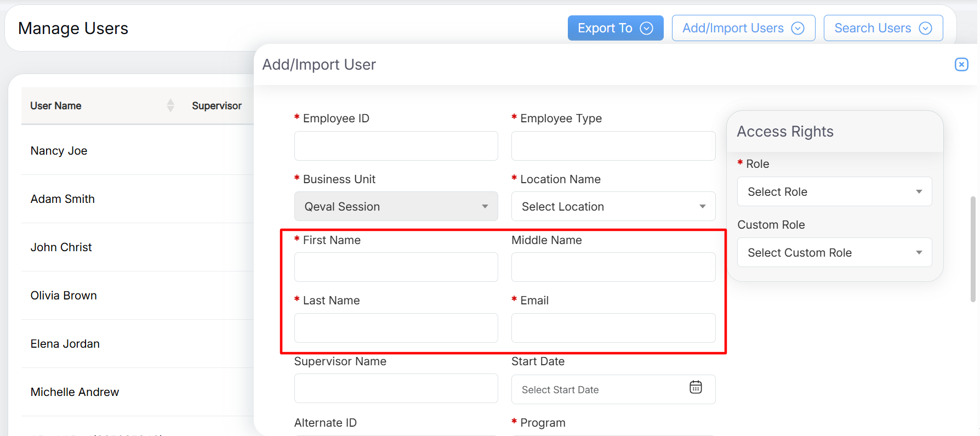Image resolution: width=980 pixels, height=436 pixels.
Task: Focus the Email input field
Action: (613, 328)
